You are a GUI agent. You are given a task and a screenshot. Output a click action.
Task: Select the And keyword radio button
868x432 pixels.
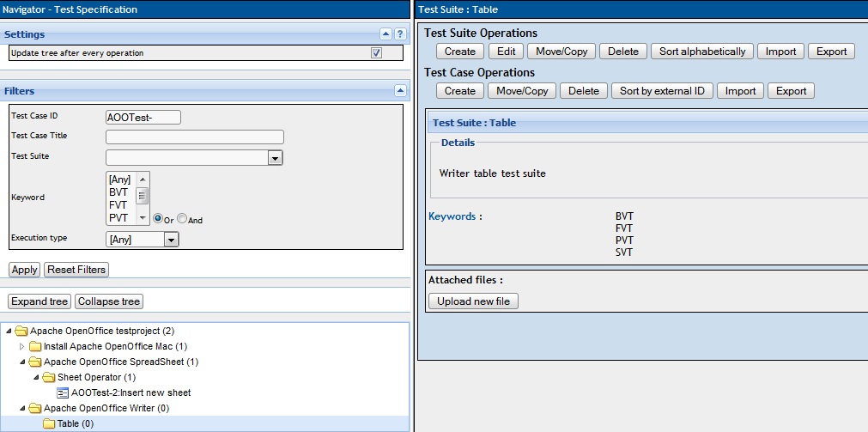(x=182, y=219)
